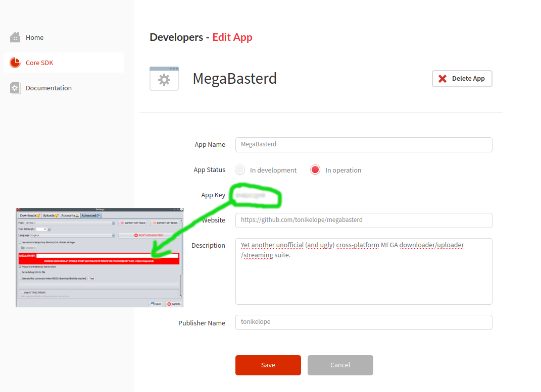
Task: Click the red Save button
Action: 268,365
